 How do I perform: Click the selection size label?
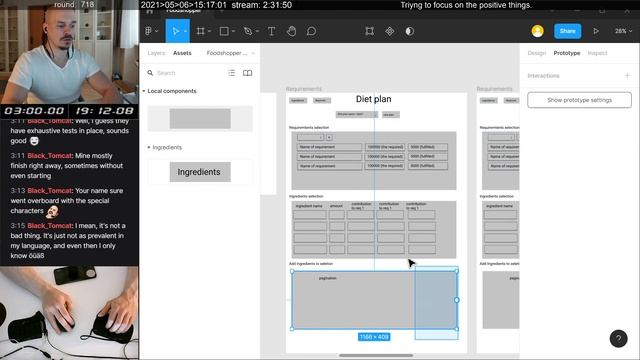coord(374,337)
